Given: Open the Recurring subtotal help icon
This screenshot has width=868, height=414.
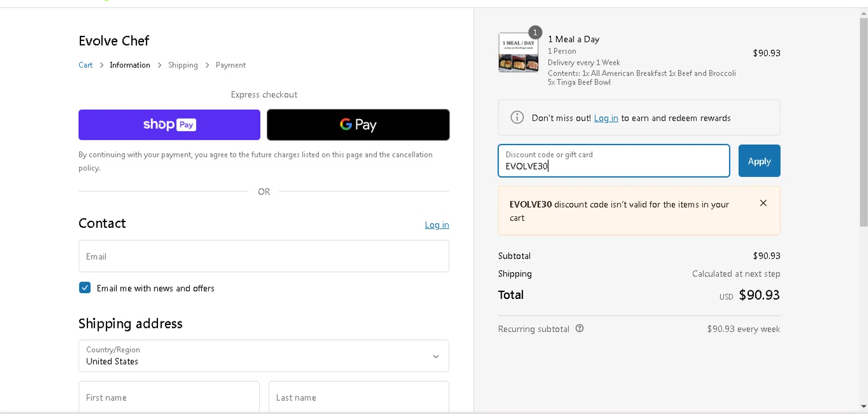Looking at the screenshot, I should point(579,328).
